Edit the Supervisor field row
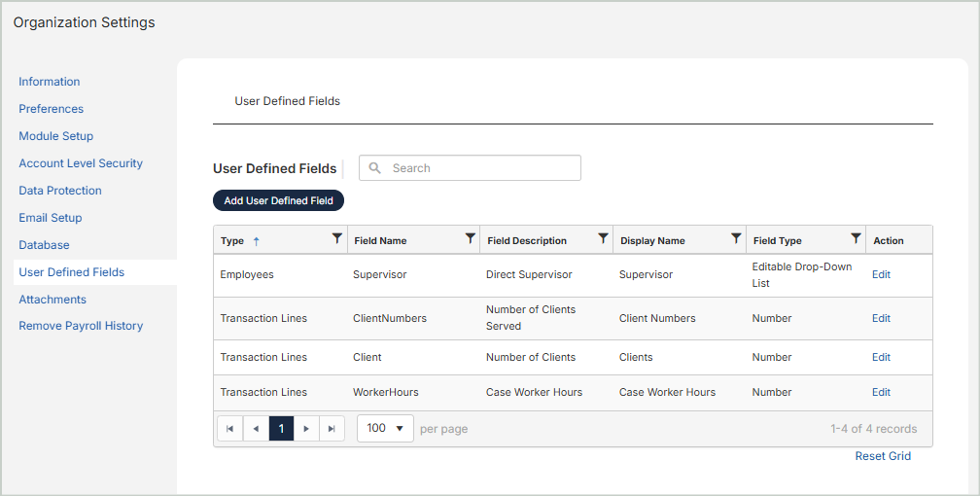This screenshot has height=496, width=980. click(x=881, y=275)
